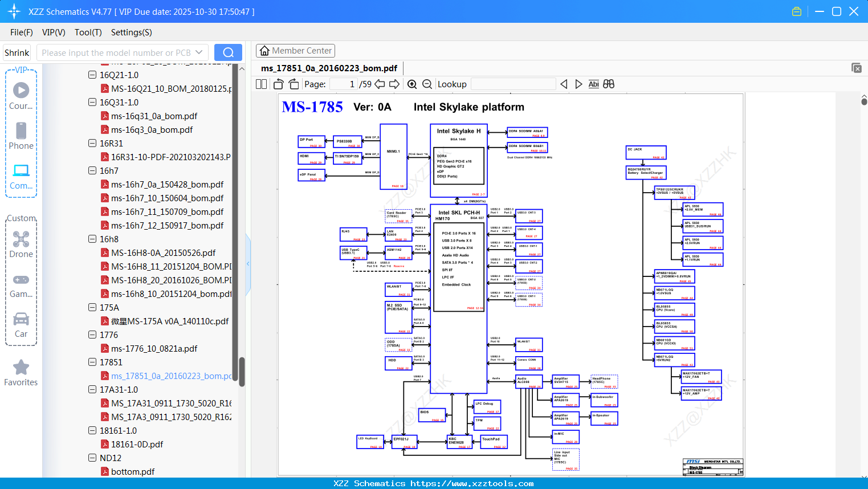Image resolution: width=868 pixels, height=489 pixels.
Task: Collapse the ND12 folder
Action: click(92, 458)
